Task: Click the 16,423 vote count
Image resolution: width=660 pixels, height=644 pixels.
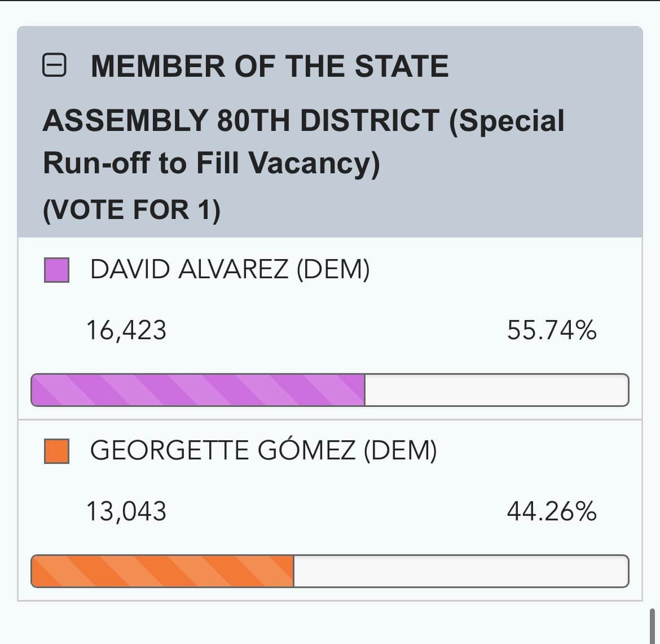Action: [126, 330]
